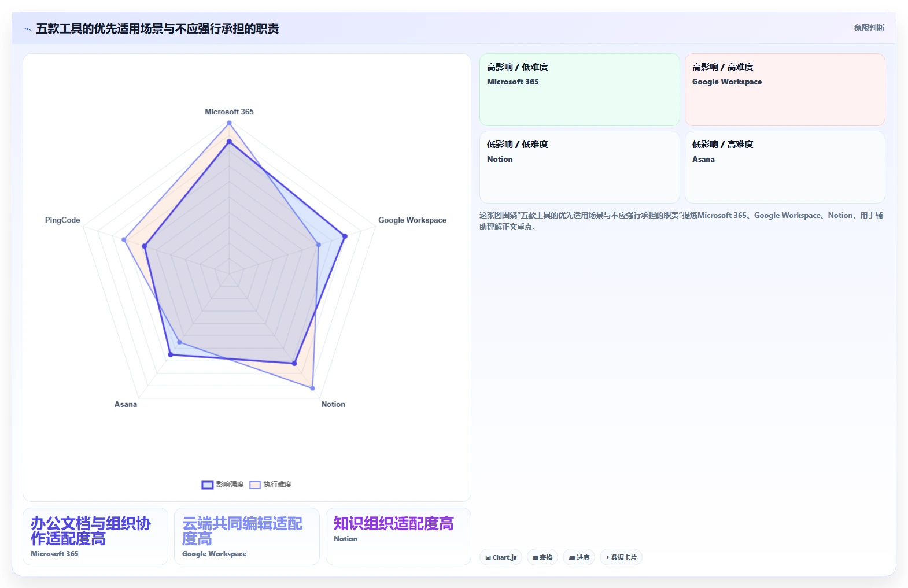Click the Chart.js tag pill
The width and height of the screenshot is (908, 588).
pos(501,557)
